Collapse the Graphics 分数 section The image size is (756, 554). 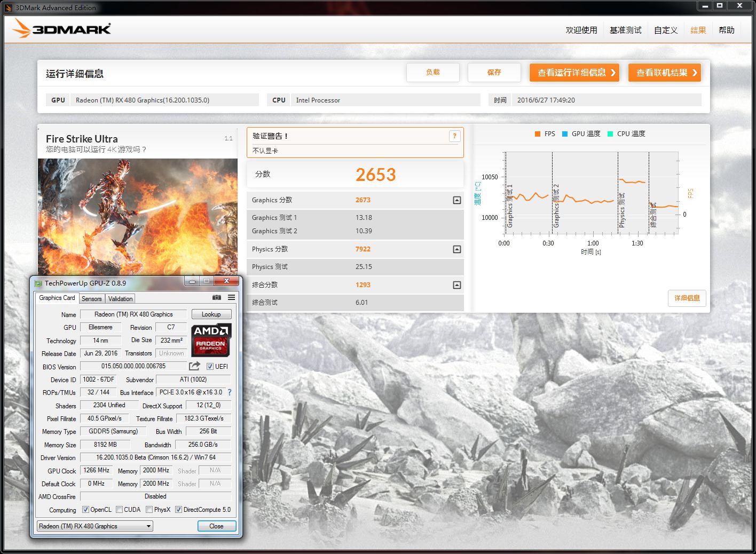(457, 200)
